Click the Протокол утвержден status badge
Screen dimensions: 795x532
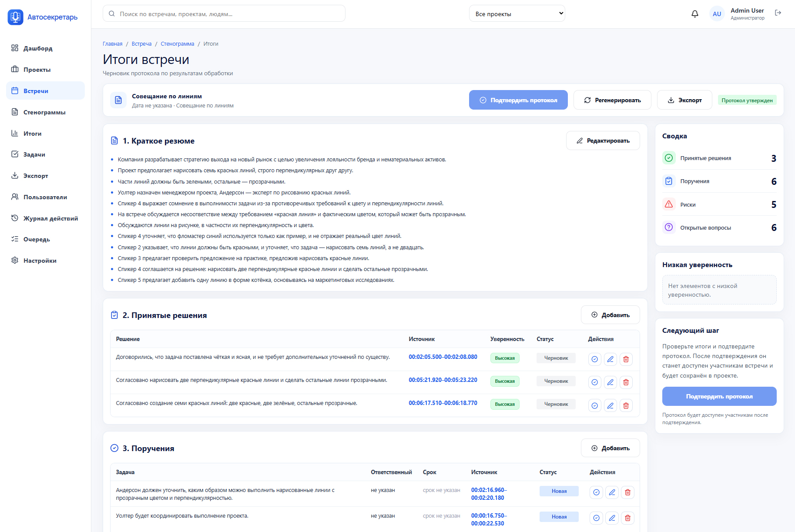coord(747,100)
